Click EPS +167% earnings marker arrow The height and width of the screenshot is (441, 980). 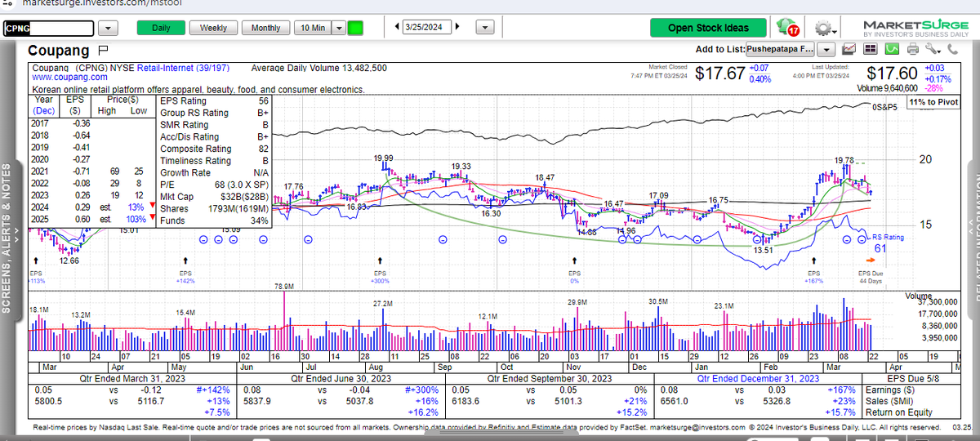pos(814,260)
